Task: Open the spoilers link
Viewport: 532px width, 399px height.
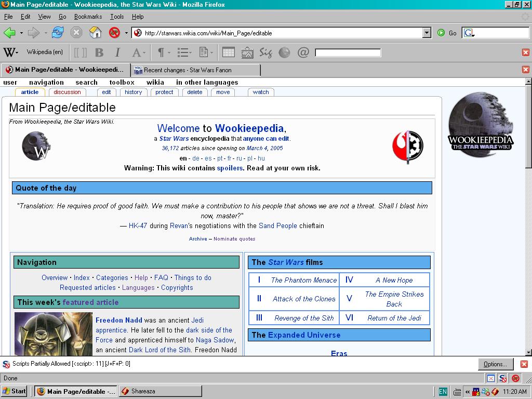Action: 230,168
